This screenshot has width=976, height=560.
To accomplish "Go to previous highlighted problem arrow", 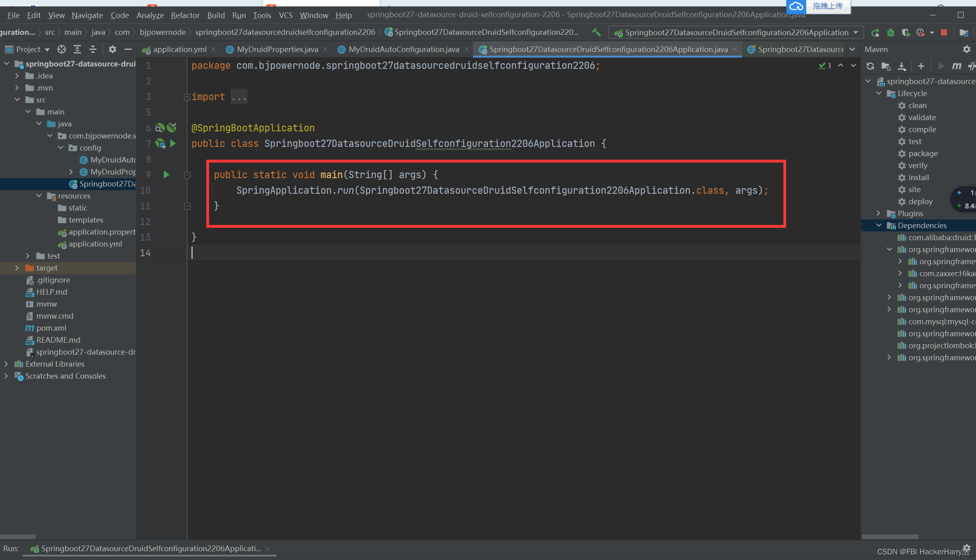I will (841, 66).
